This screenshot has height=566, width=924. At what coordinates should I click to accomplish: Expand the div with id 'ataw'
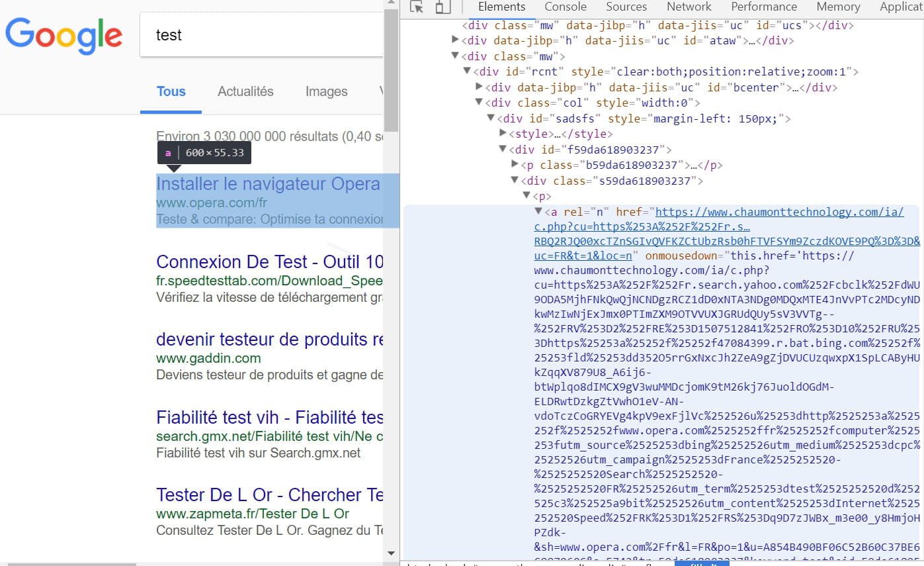click(455, 40)
